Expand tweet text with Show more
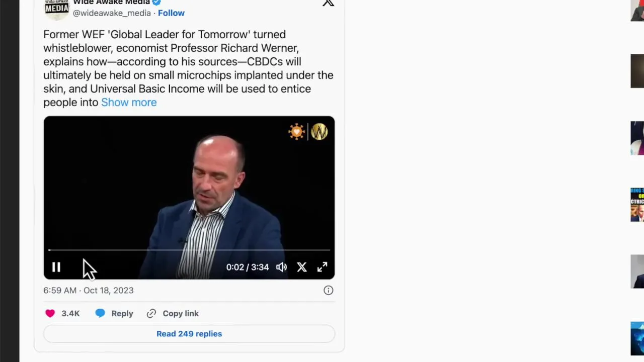The width and height of the screenshot is (644, 362). 129,102
